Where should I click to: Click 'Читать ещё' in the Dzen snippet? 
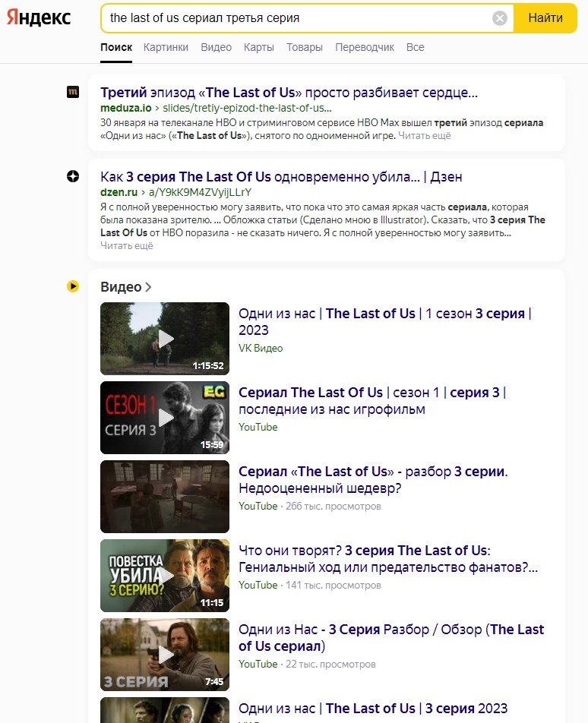(127, 246)
